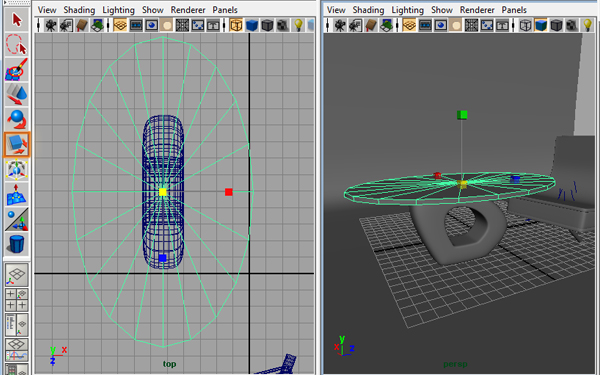The width and height of the screenshot is (600, 375).
Task: Select the Soft Modification tool
Action: click(x=16, y=194)
